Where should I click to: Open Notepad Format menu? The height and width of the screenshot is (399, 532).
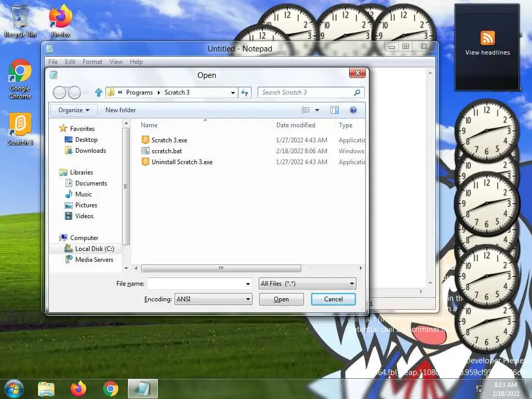tap(92, 62)
